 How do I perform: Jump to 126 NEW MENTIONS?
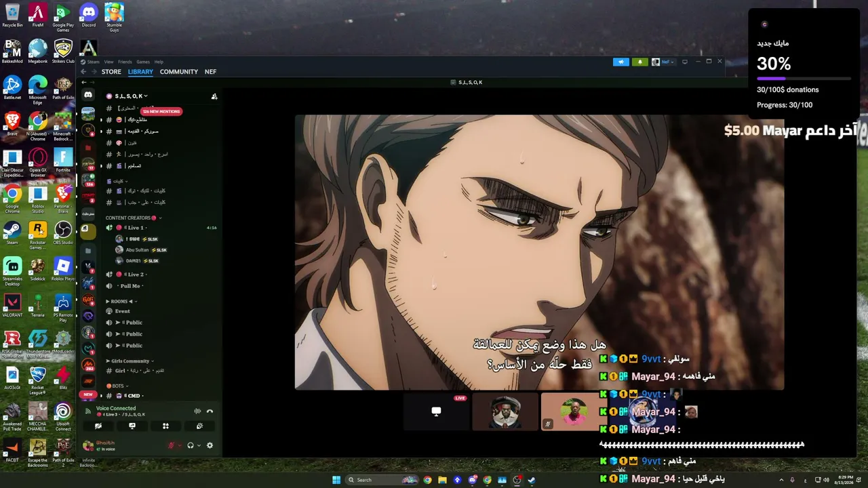(x=161, y=111)
